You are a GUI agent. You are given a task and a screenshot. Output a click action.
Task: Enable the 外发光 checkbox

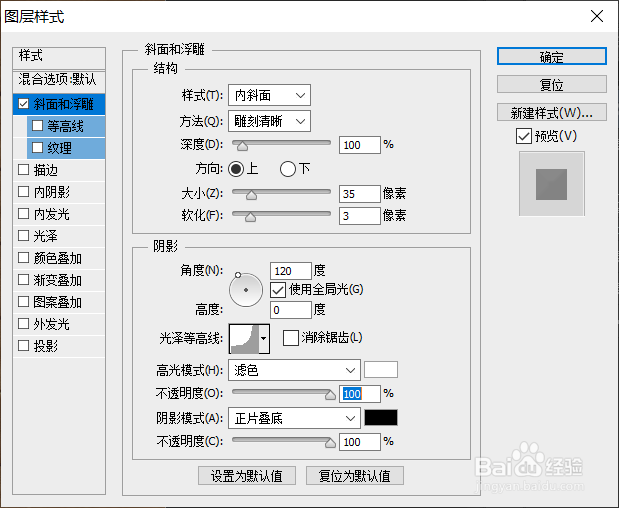(x=24, y=324)
